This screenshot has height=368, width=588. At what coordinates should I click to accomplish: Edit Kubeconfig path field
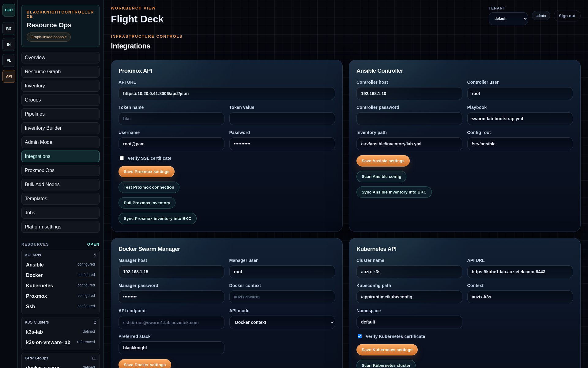tap(409, 297)
